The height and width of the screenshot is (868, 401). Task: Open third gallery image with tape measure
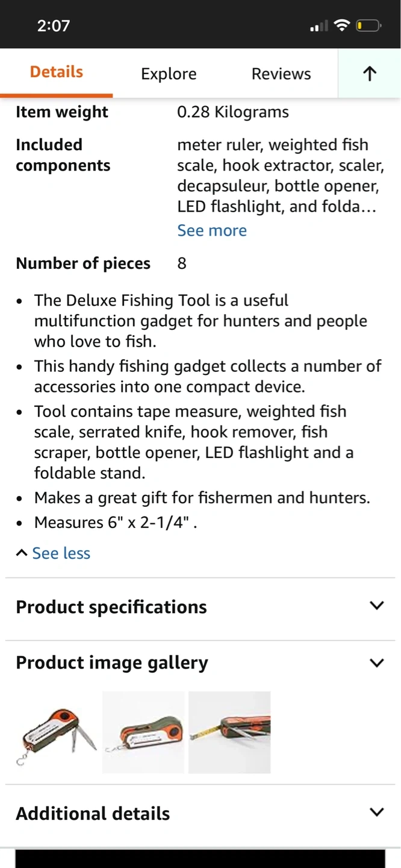(x=229, y=732)
